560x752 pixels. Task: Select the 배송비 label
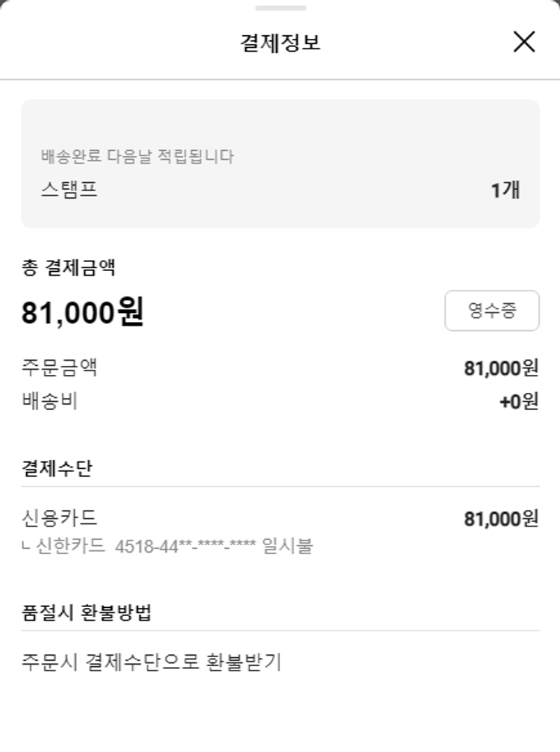(x=50, y=401)
